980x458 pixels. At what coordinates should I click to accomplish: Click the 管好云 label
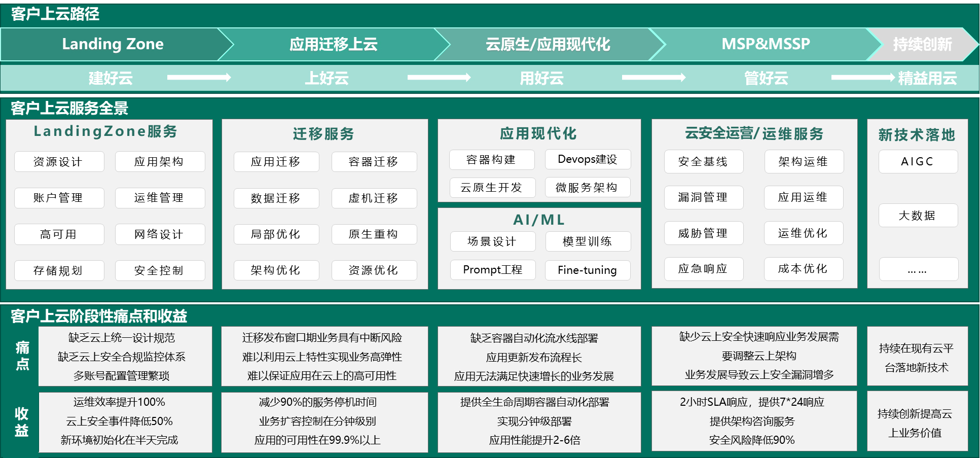click(x=766, y=78)
